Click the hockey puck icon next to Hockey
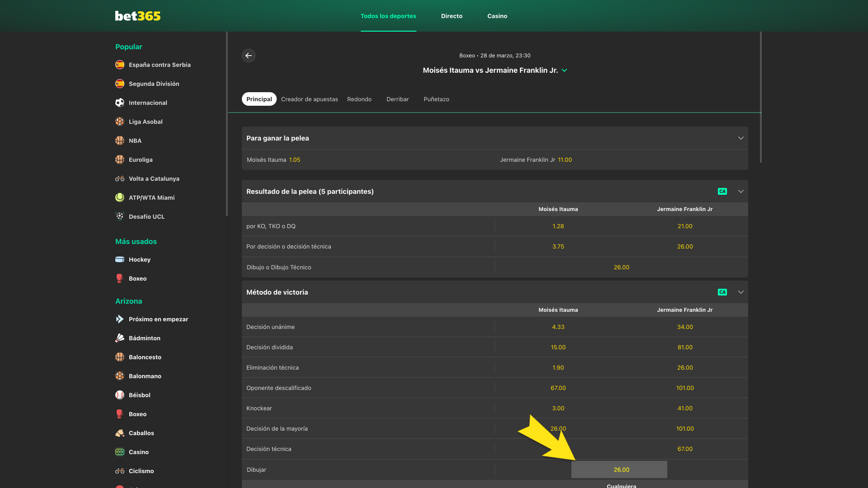This screenshot has height=488, width=868. 120,259
